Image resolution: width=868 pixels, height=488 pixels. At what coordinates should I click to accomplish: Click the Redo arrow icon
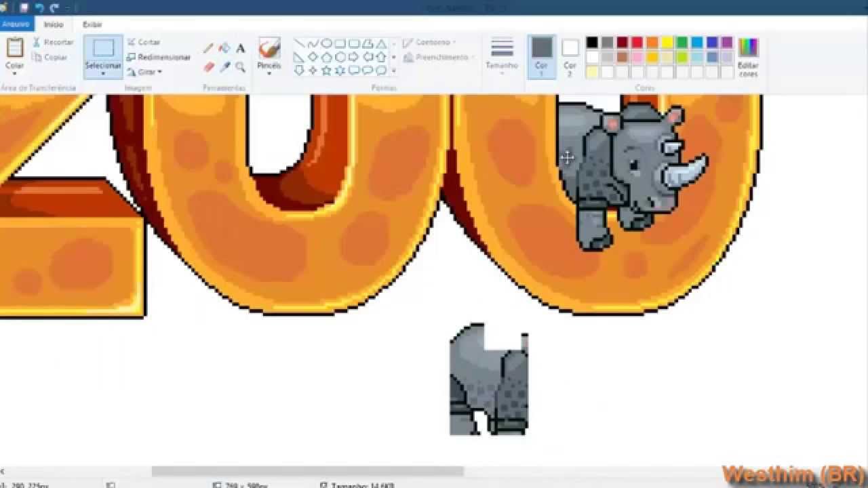pos(54,8)
